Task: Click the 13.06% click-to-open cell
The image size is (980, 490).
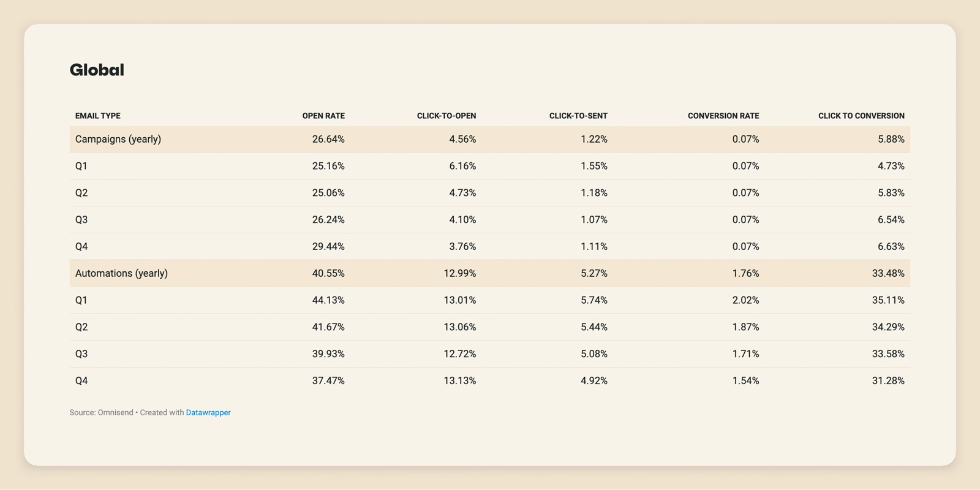Action: pyautogui.click(x=460, y=327)
